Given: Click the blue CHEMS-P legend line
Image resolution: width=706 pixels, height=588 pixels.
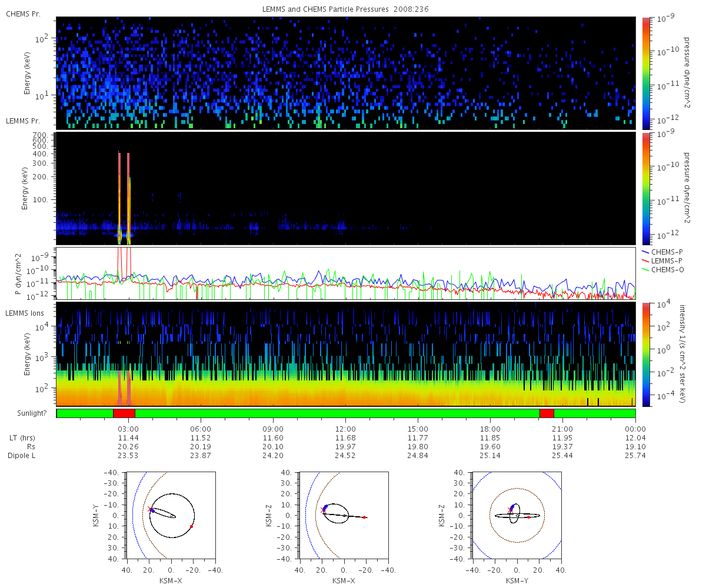Looking at the screenshot, I should 645,252.
